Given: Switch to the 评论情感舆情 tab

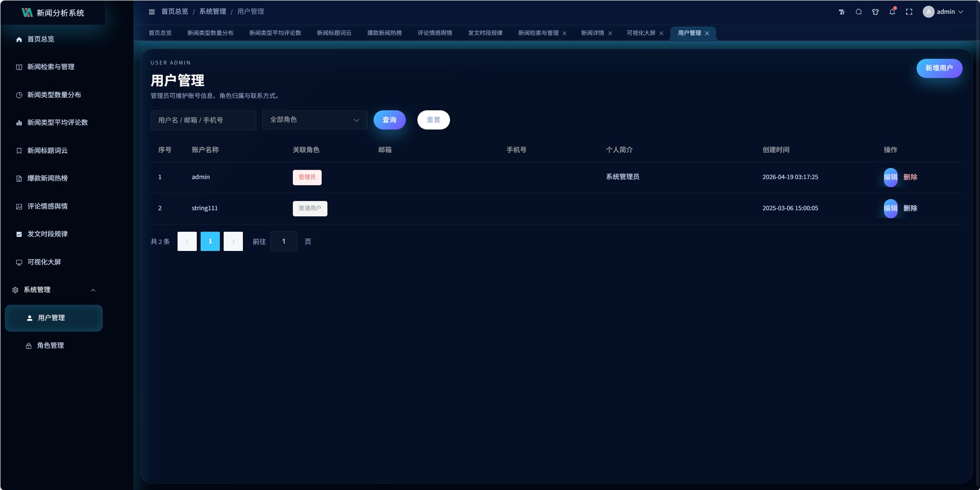Looking at the screenshot, I should click(x=435, y=33).
